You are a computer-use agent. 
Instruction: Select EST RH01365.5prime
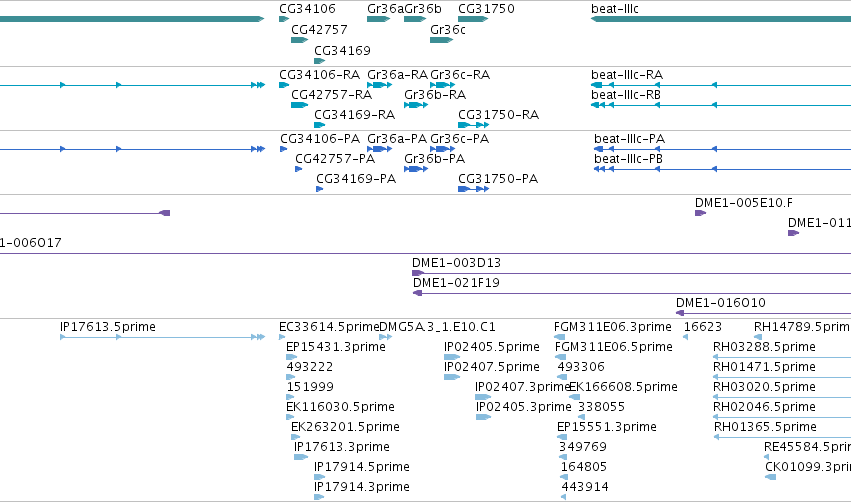click(765, 427)
